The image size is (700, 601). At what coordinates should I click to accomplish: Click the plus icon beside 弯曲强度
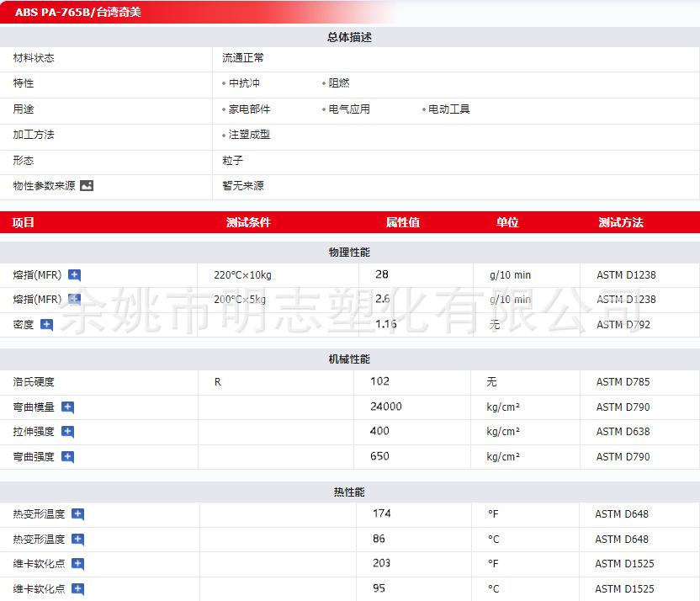[67, 457]
